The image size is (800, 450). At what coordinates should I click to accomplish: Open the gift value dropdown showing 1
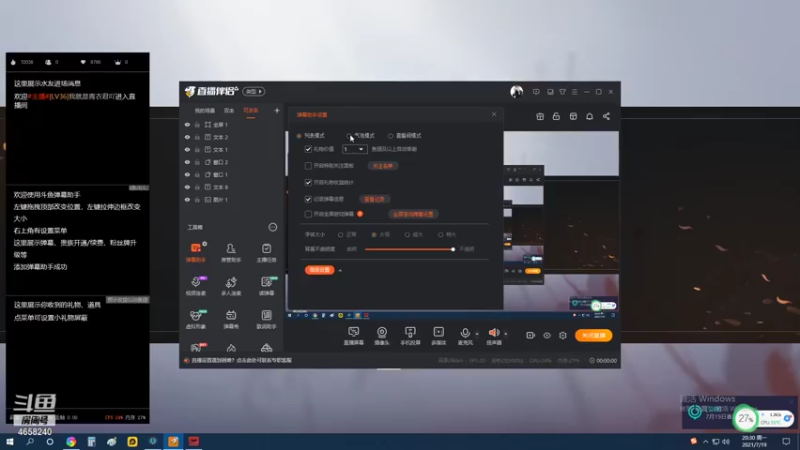point(354,149)
